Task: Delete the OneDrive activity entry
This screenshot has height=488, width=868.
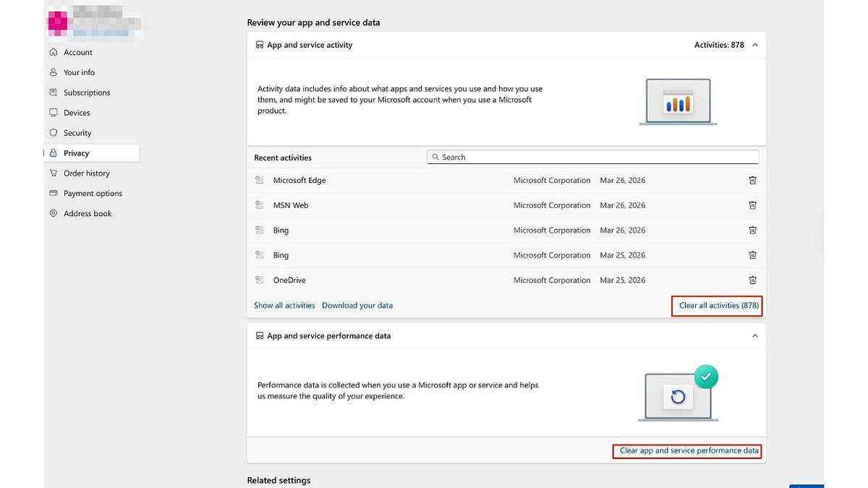Action: pos(752,280)
